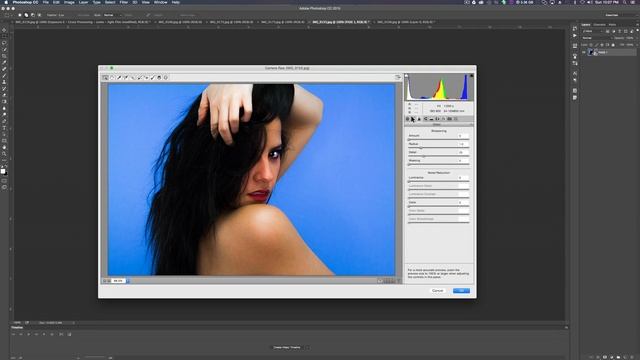Click the layer thumbnail in Layers panel

[x=591, y=52]
